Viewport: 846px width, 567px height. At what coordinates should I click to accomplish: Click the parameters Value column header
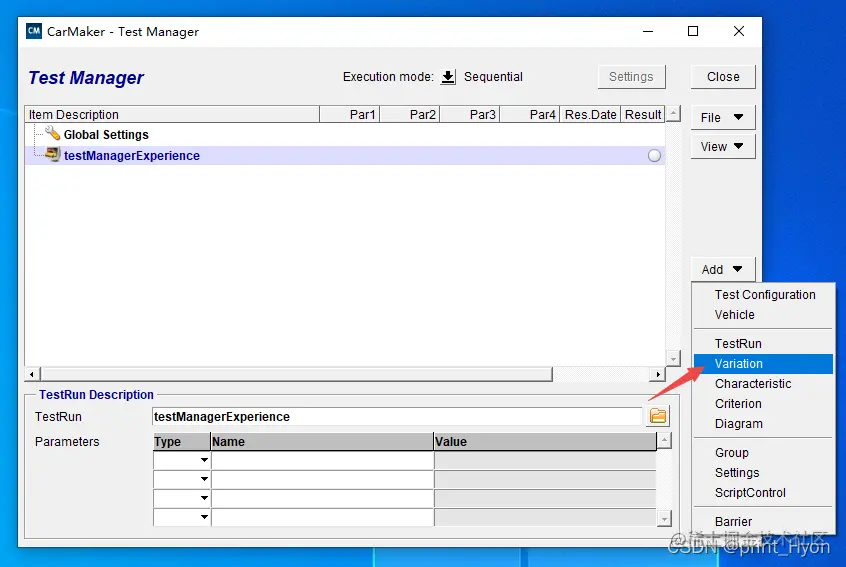click(545, 441)
